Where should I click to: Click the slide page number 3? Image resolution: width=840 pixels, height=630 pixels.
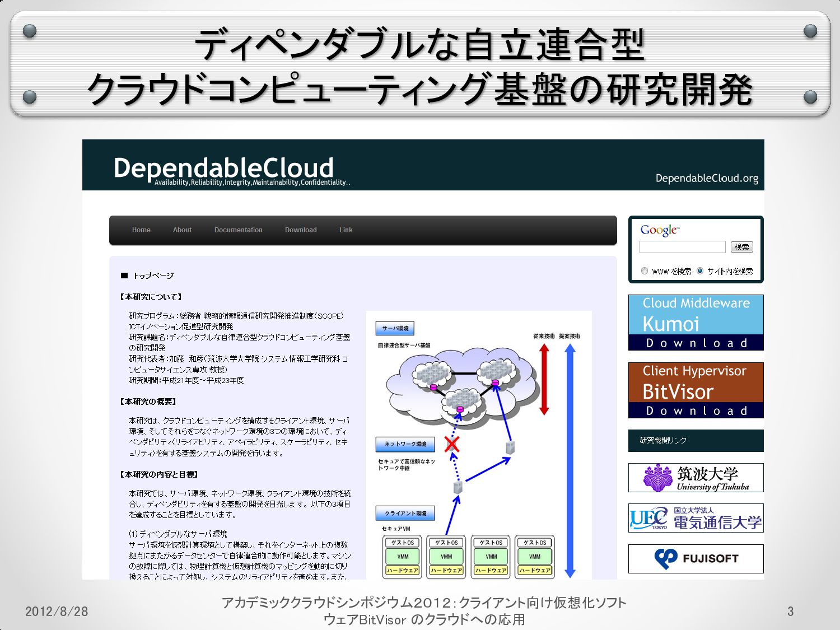(x=790, y=612)
